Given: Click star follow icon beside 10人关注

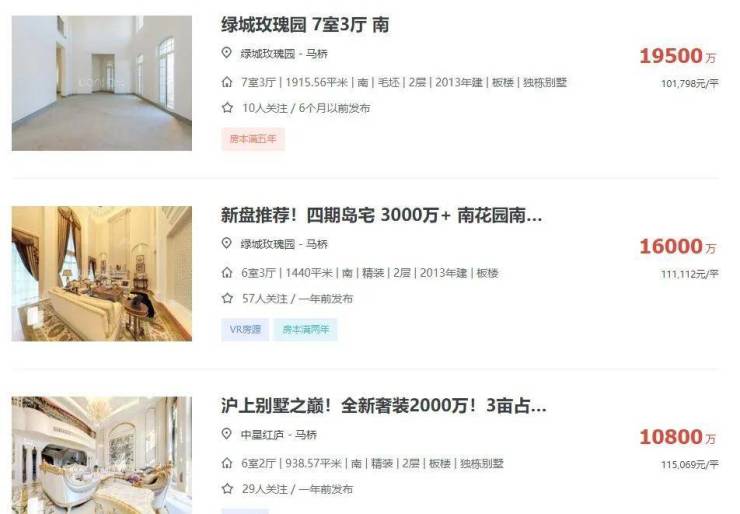Looking at the screenshot, I should (x=227, y=108).
